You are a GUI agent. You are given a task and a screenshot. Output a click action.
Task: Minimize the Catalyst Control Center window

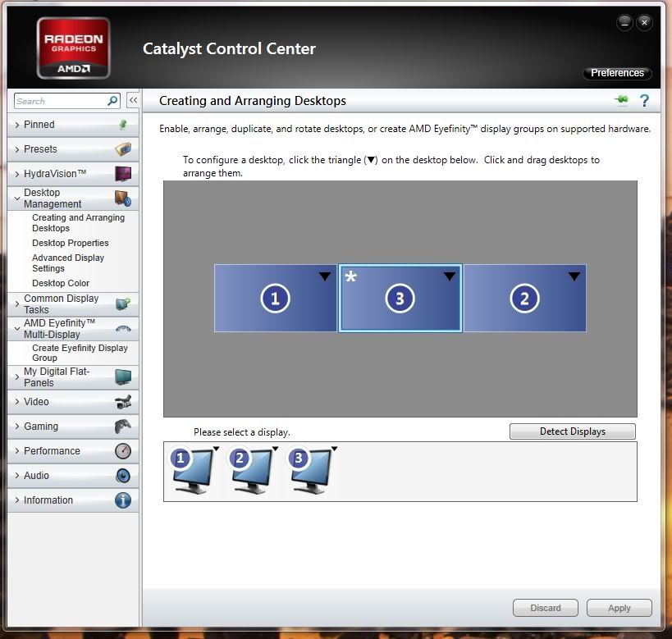pyautogui.click(x=625, y=22)
